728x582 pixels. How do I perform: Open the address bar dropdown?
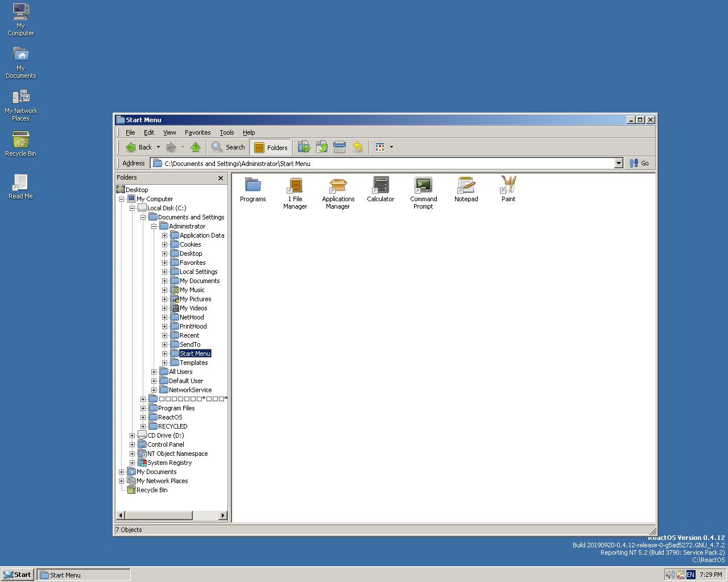tap(619, 163)
